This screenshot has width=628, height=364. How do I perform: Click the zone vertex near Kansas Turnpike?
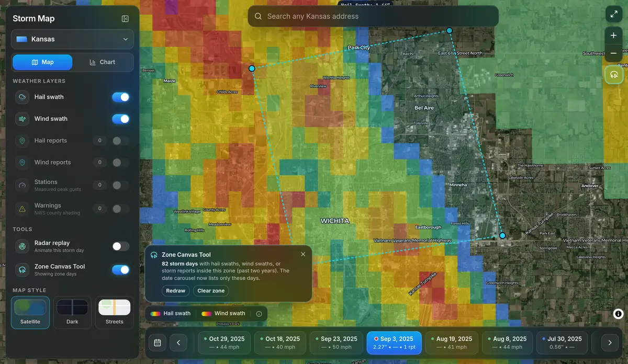[x=502, y=236]
